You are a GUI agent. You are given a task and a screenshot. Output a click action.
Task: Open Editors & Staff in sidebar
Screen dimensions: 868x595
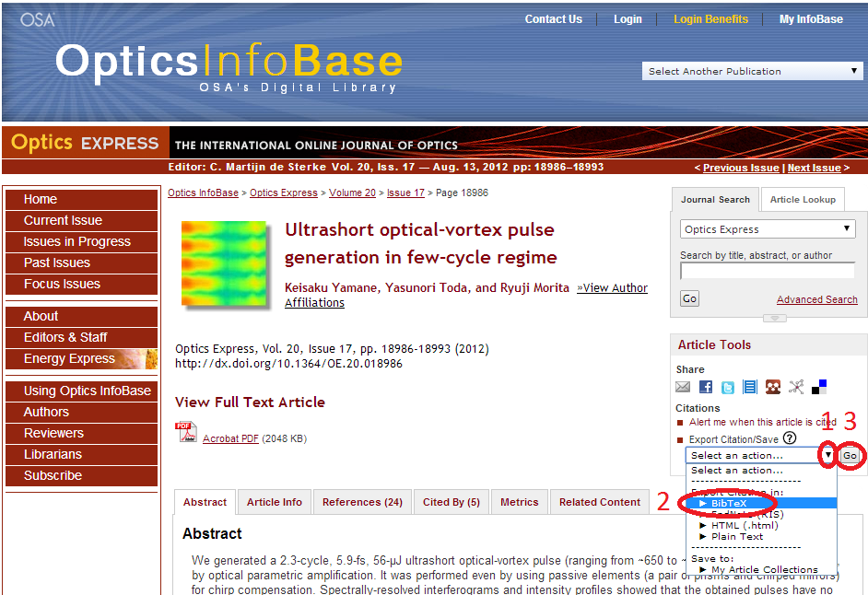click(x=82, y=337)
